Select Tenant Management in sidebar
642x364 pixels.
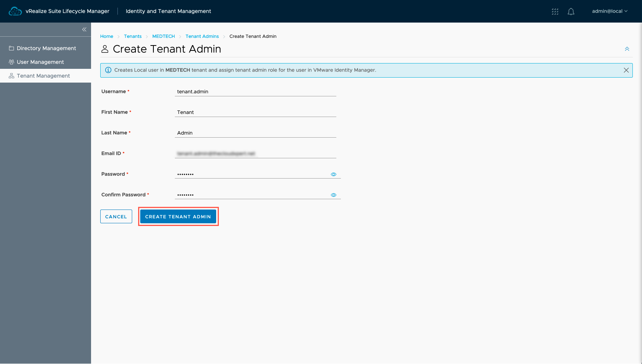click(x=43, y=76)
